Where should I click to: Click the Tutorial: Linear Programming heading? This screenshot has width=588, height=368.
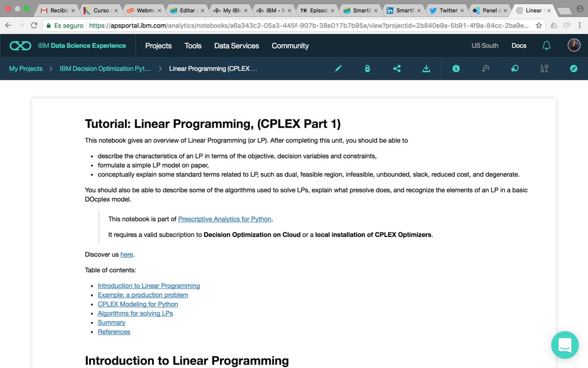pos(213,124)
